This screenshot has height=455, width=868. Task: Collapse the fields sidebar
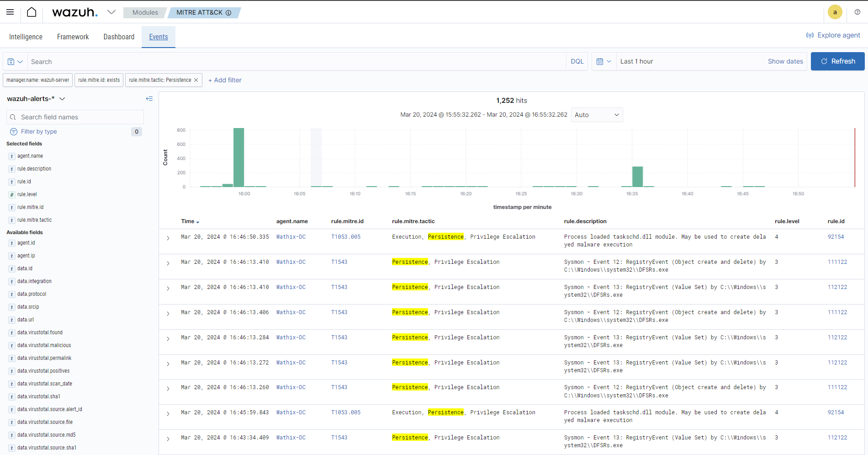pos(149,99)
